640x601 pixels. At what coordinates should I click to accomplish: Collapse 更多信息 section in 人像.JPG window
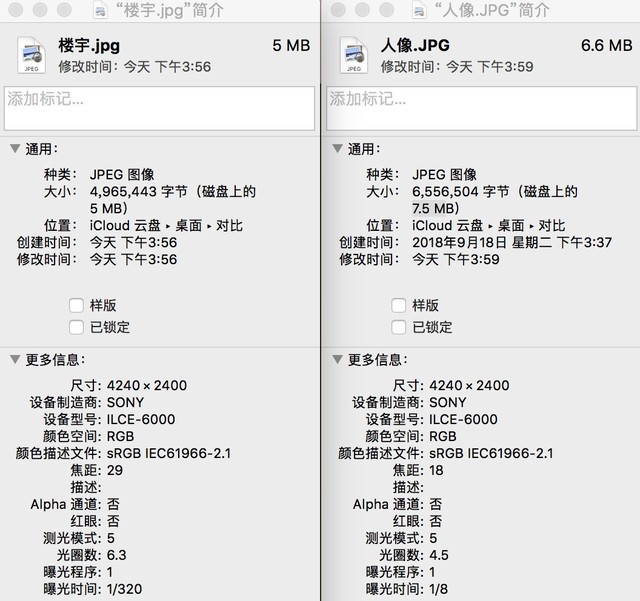coord(338,359)
